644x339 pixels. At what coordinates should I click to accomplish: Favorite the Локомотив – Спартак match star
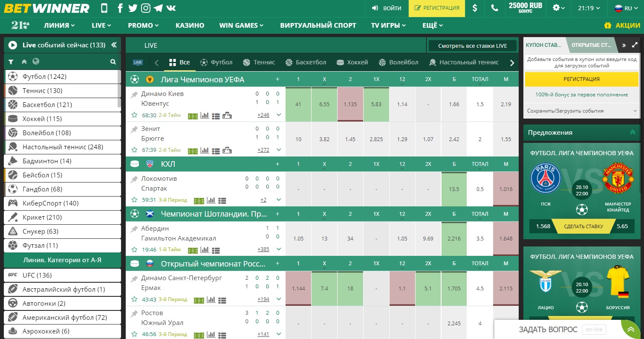[x=134, y=200]
